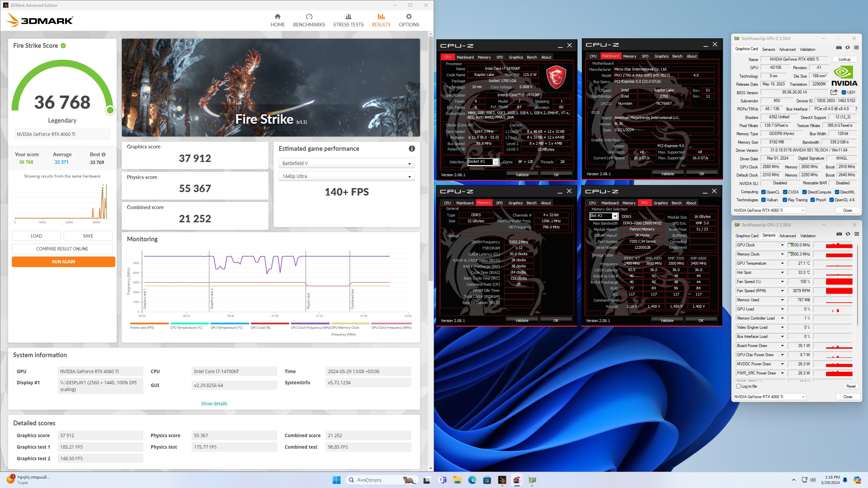Open GPU selector dropdown in GPU-Z Graphics Card window
The height and width of the screenshot is (488, 868).
tap(769, 210)
